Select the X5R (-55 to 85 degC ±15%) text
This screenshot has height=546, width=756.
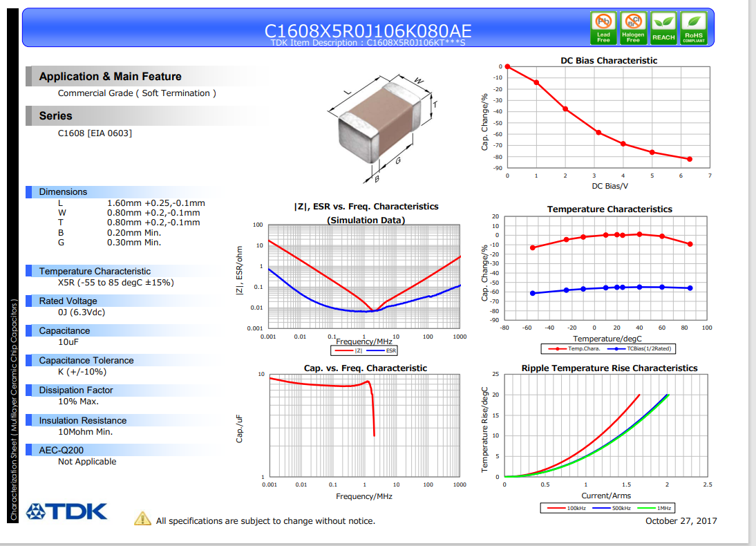coord(115,283)
